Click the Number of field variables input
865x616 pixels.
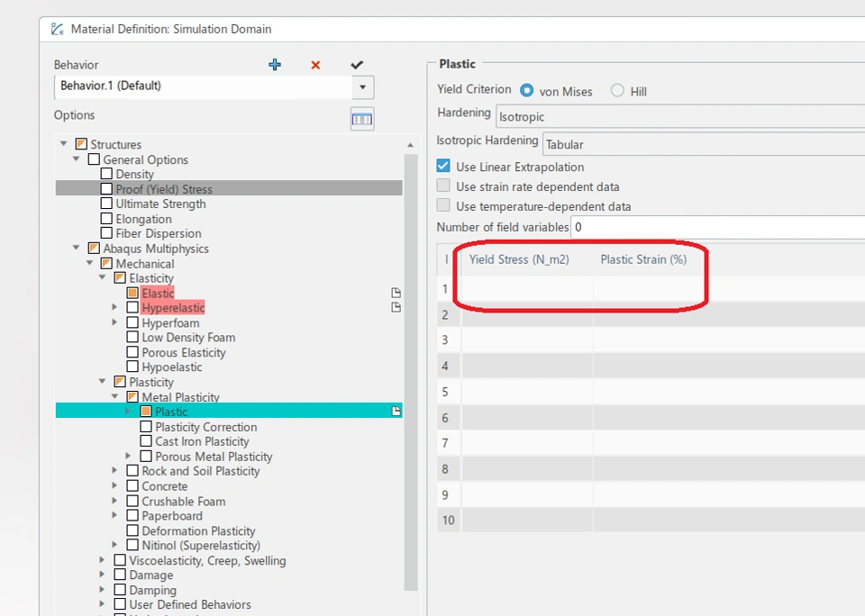718,227
